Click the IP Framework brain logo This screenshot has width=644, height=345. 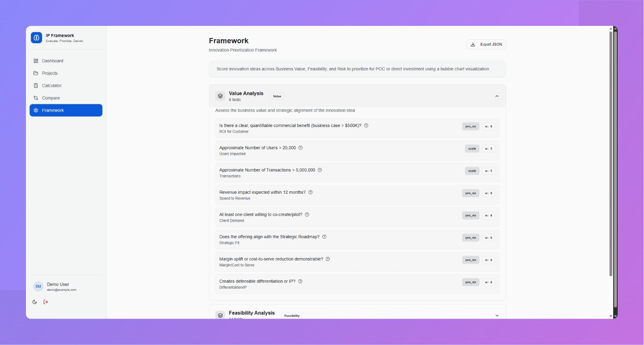point(36,38)
